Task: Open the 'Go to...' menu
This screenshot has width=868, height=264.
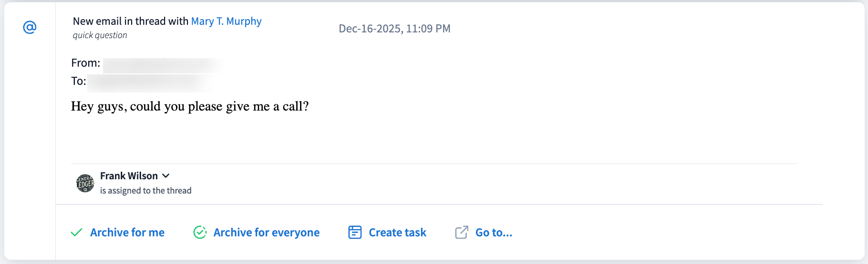Action: pos(494,233)
